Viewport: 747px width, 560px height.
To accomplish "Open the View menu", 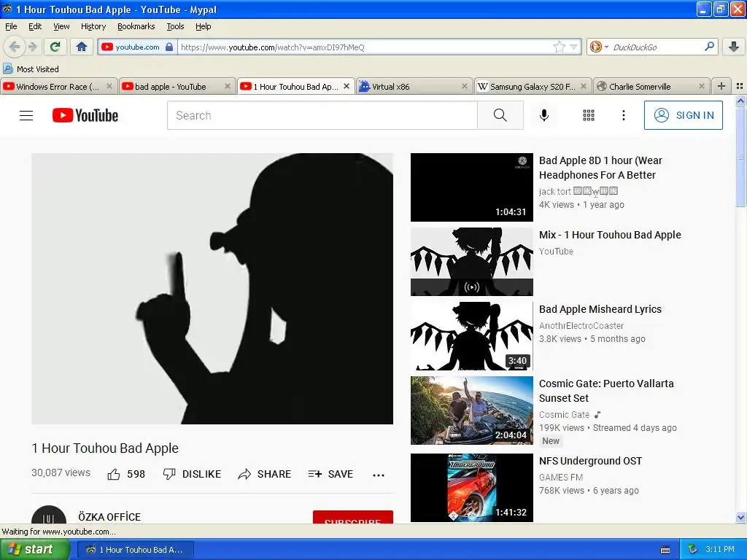I will (61, 26).
